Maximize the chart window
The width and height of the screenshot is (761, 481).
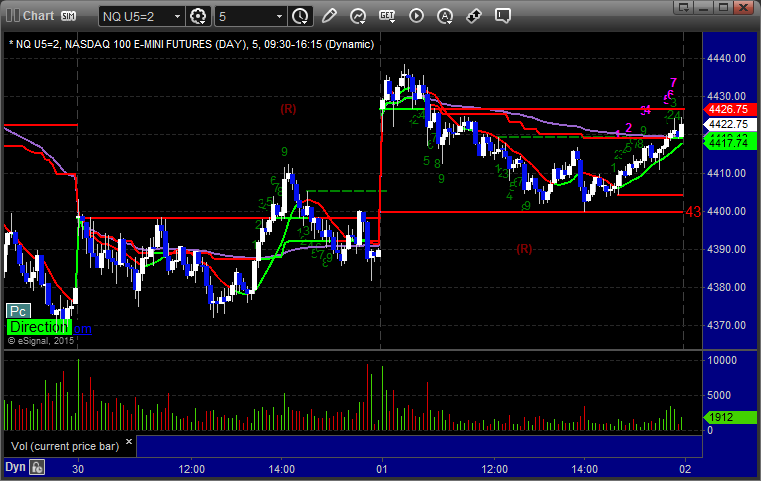(724, 7)
